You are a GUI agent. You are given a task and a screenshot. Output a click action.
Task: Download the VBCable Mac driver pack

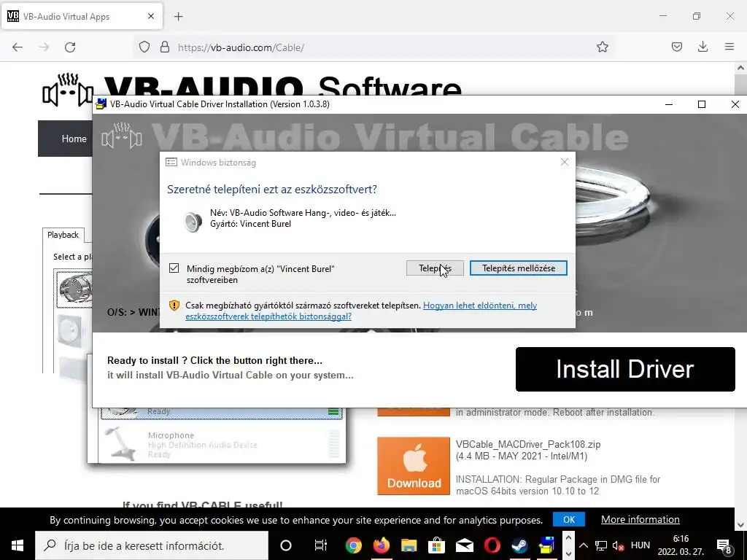[414, 466]
